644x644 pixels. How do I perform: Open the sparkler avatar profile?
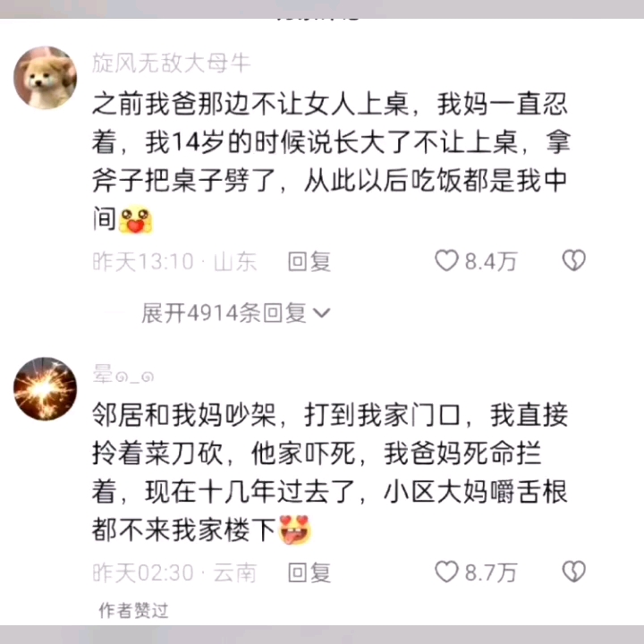pyautogui.click(x=46, y=388)
